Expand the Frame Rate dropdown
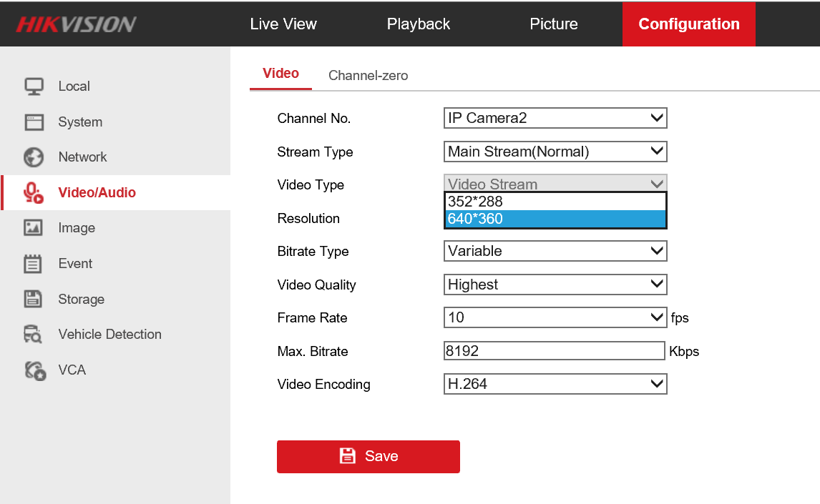 pyautogui.click(x=555, y=317)
